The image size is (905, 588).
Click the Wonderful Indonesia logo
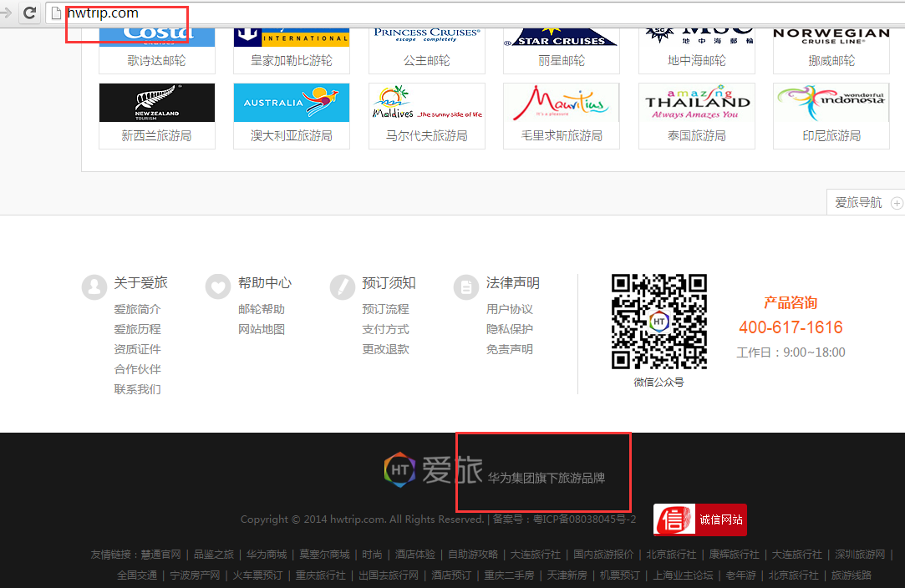831,103
